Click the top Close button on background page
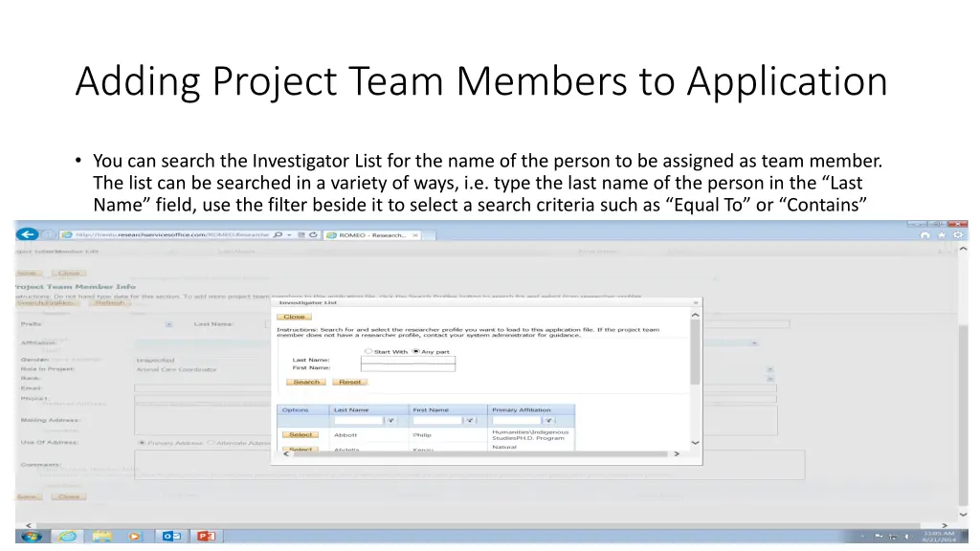This screenshot has height=551, width=980. tap(69, 273)
